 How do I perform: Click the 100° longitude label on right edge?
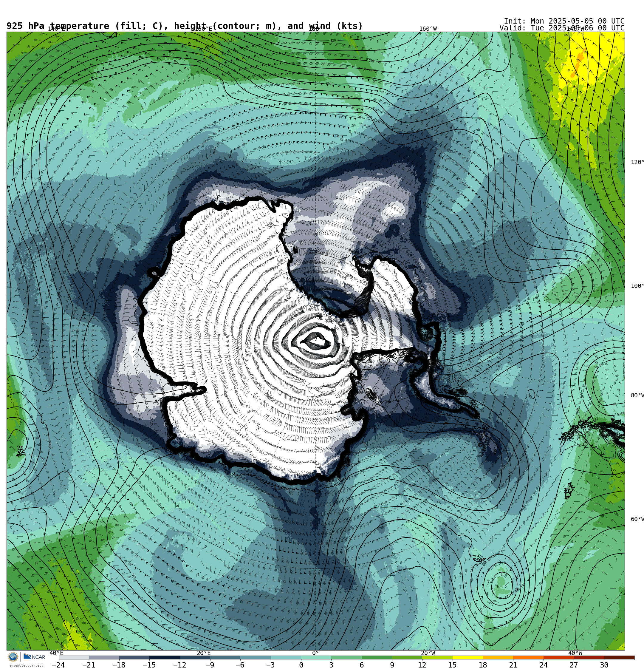637,286
